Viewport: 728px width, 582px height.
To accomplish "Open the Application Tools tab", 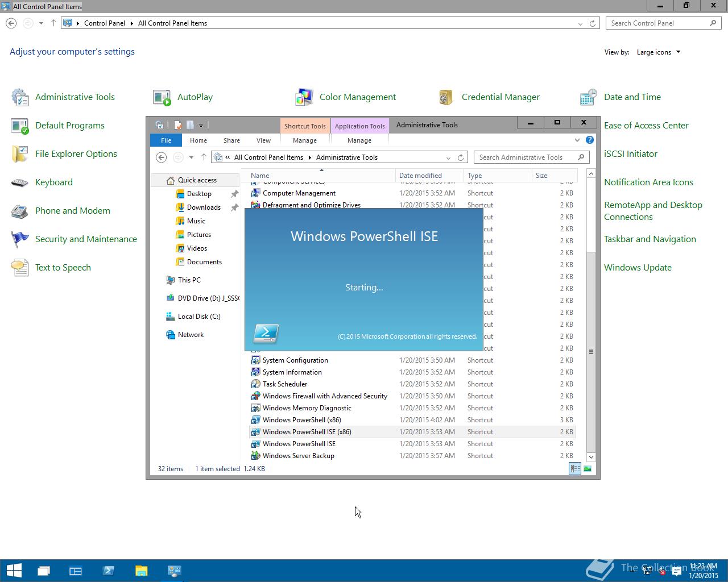I will 359,126.
